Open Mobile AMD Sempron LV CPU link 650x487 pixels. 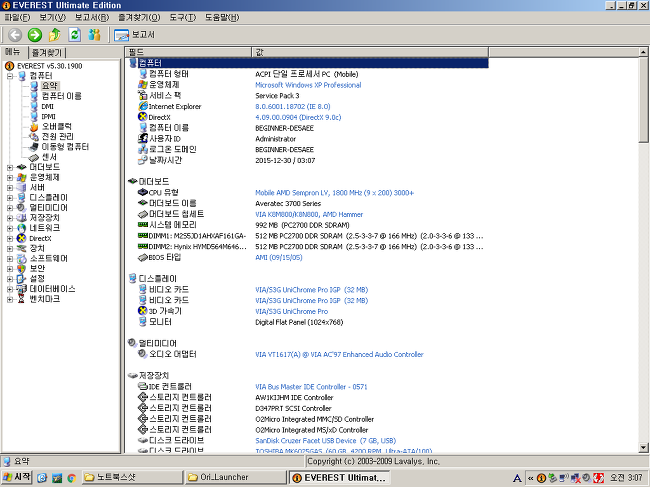pos(335,193)
